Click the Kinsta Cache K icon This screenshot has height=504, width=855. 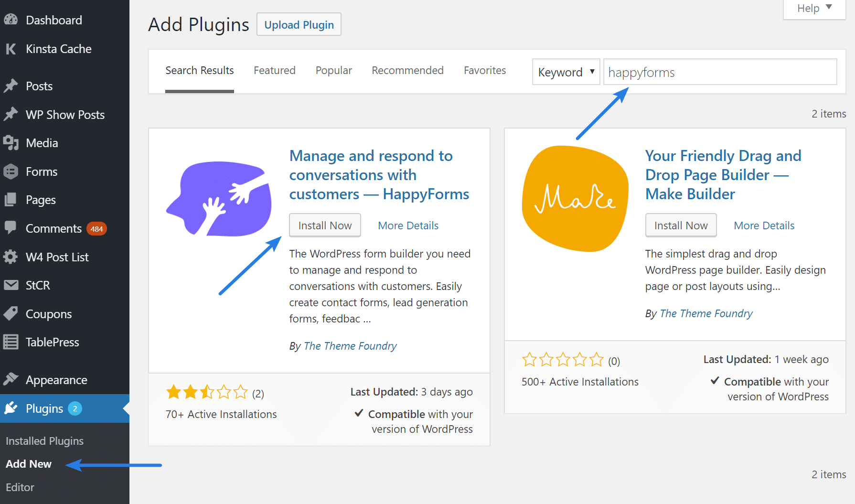point(11,49)
